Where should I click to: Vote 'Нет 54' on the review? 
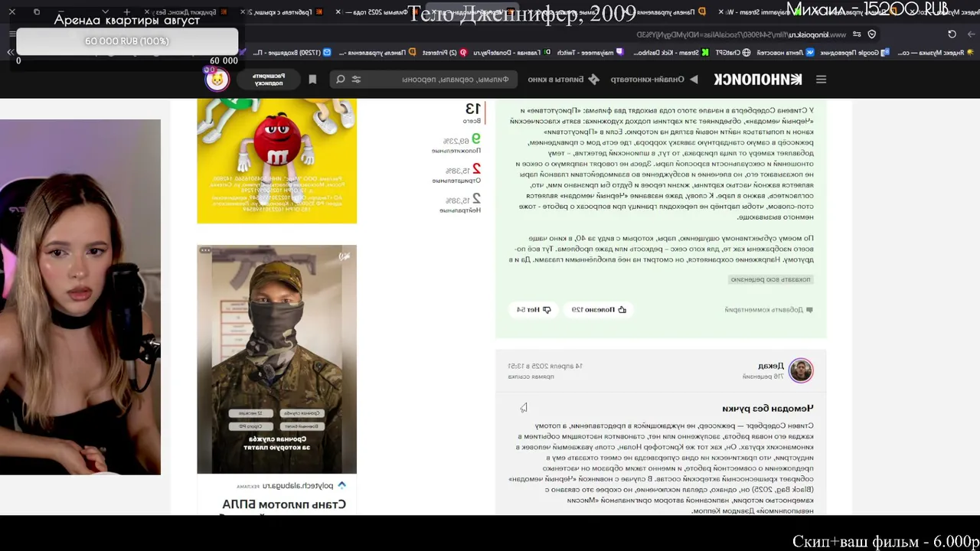coord(534,310)
